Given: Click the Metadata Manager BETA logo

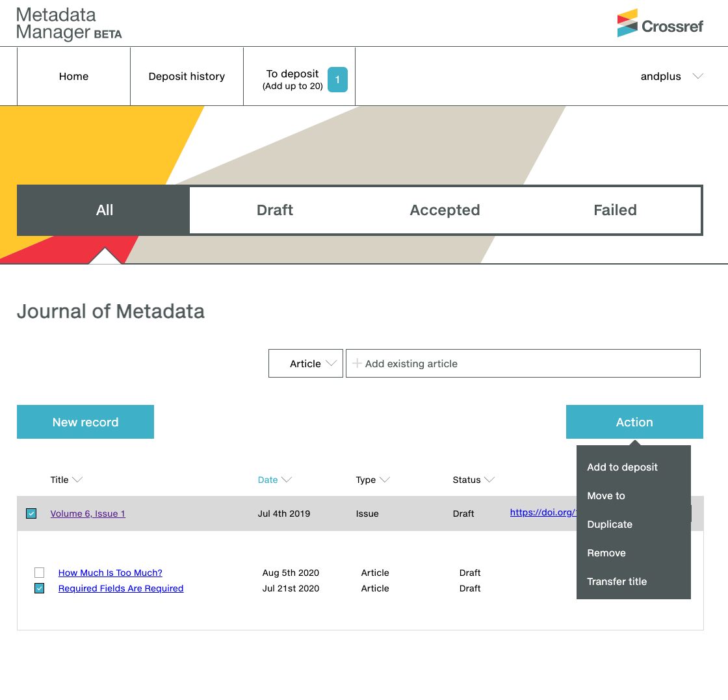Looking at the screenshot, I should [69, 24].
